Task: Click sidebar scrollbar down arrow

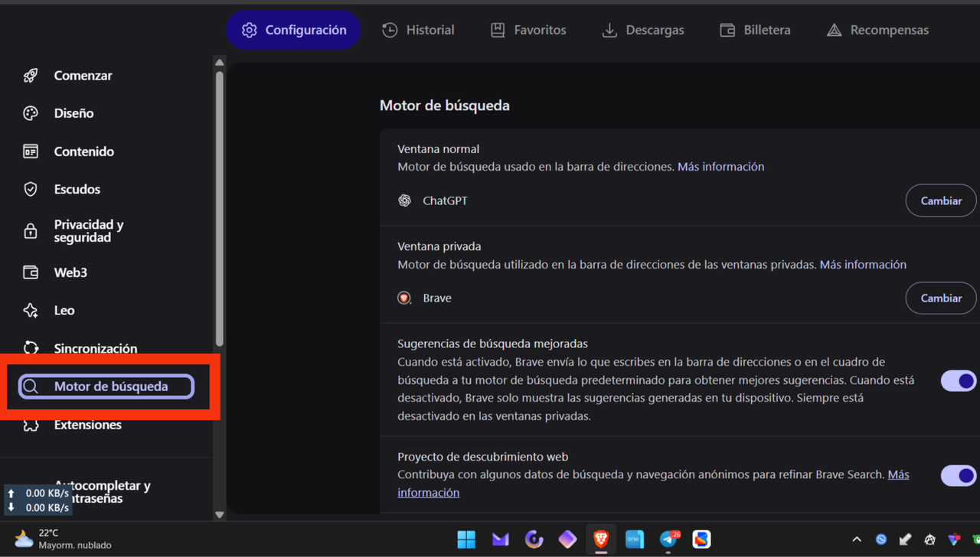Action: tap(220, 515)
